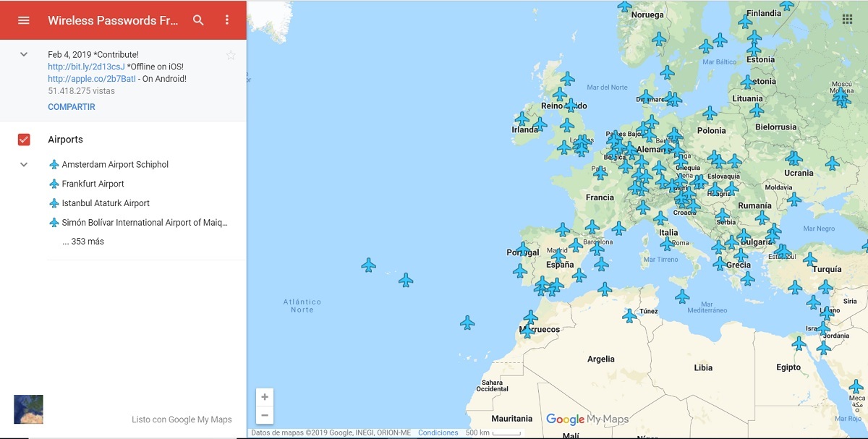This screenshot has width=868, height=439.
Task: Click the Google My Maps logo on the map
Action: coord(587,419)
